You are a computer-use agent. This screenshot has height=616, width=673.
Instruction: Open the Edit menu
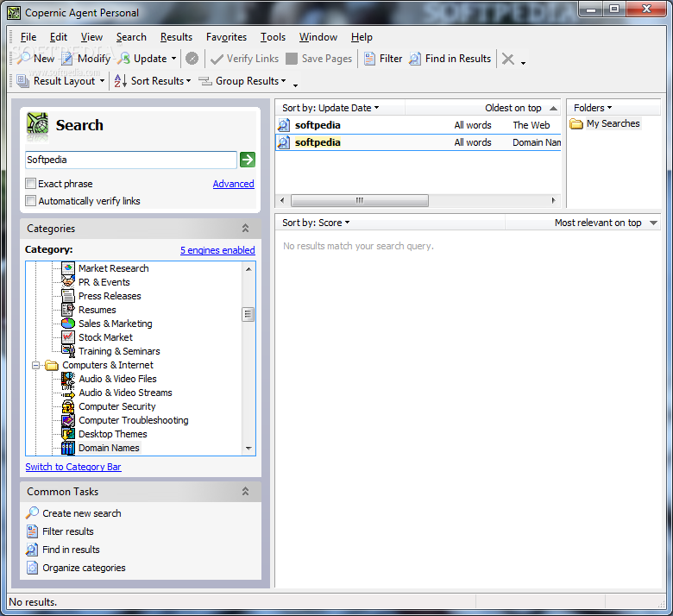[59, 37]
